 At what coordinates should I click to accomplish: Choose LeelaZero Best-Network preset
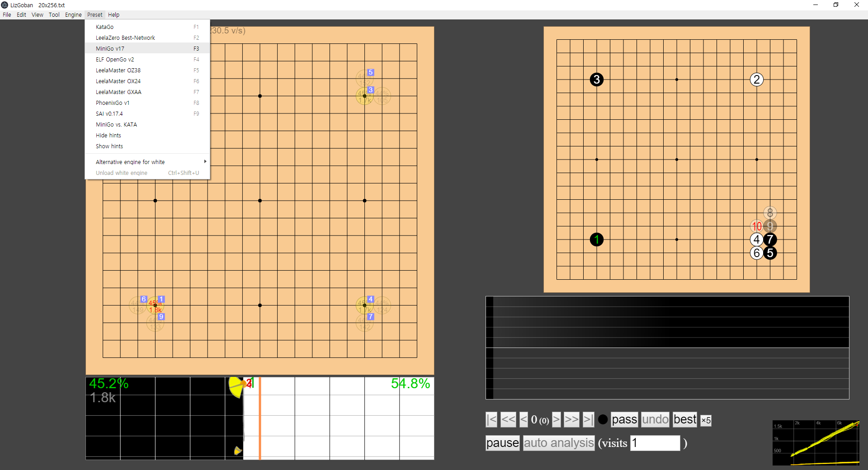click(125, 38)
